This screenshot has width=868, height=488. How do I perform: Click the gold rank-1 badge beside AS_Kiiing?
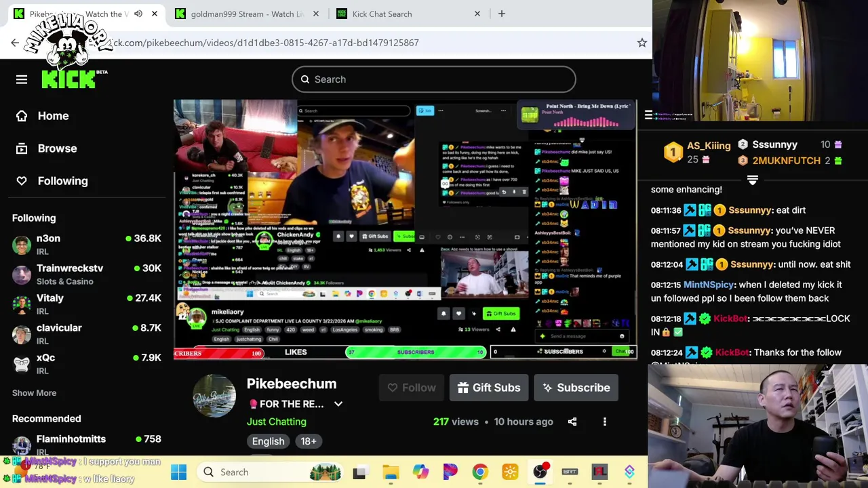[x=673, y=152]
